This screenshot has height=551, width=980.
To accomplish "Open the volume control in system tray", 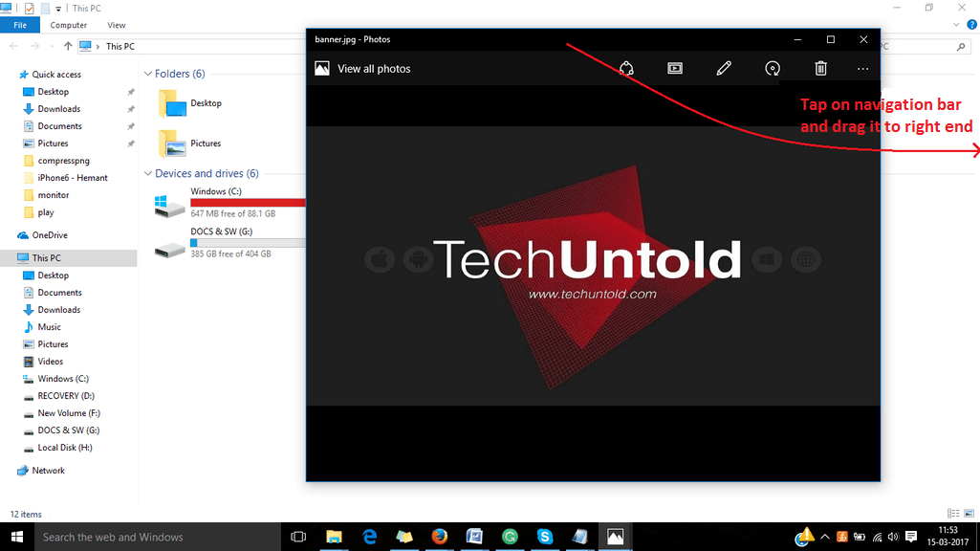I will (893, 537).
